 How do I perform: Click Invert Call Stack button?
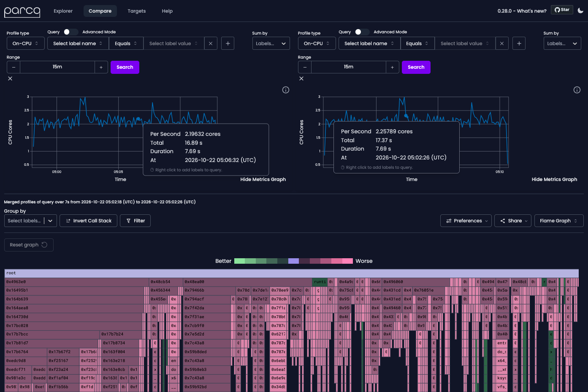pos(88,221)
